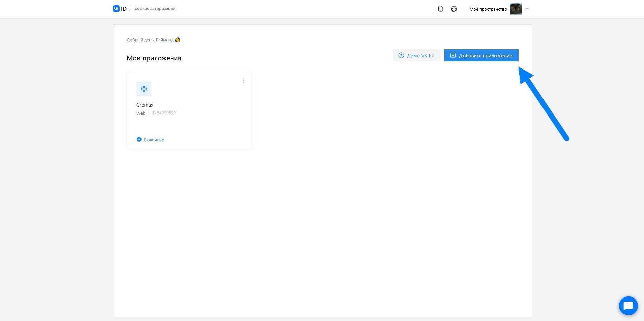Click the Добавить приложение button label
644x321 pixels.
[485, 56]
